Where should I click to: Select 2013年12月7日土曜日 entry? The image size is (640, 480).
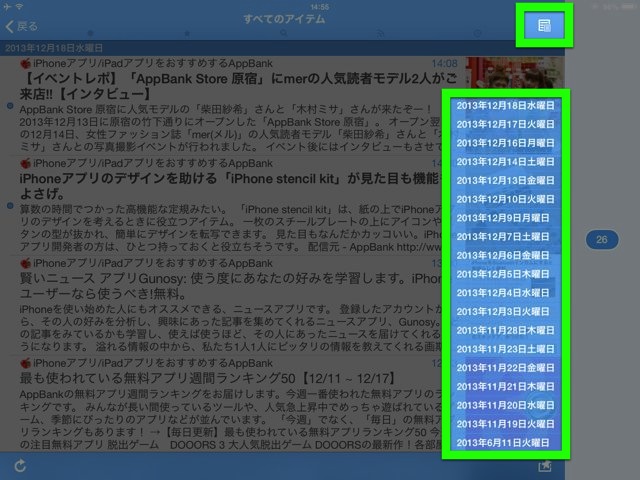tap(505, 237)
